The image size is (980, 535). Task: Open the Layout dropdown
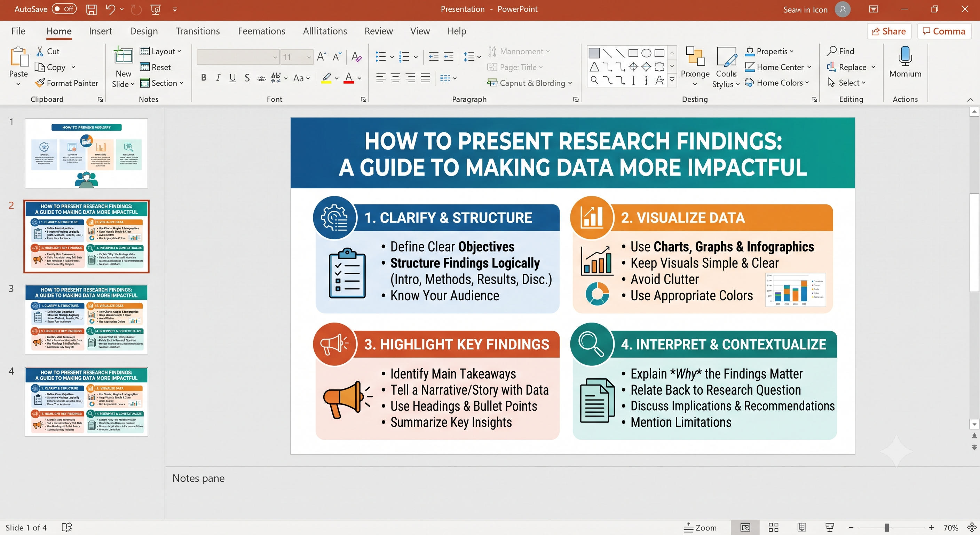[x=160, y=51]
